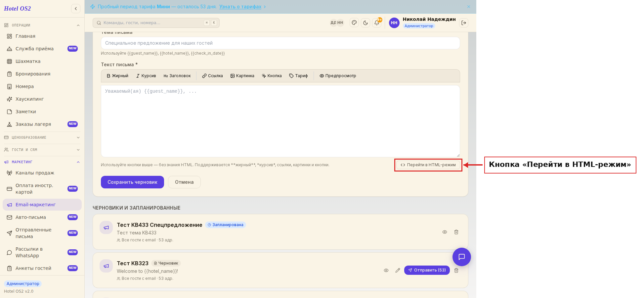Open Авто-письма page
The height and width of the screenshot is (298, 644).
pyautogui.click(x=42, y=217)
